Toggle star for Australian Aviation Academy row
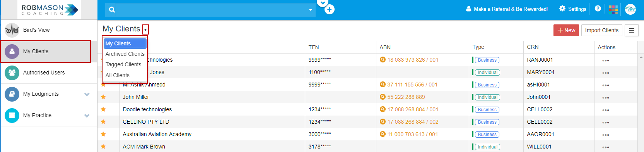This screenshot has height=152, width=644. pyautogui.click(x=103, y=134)
